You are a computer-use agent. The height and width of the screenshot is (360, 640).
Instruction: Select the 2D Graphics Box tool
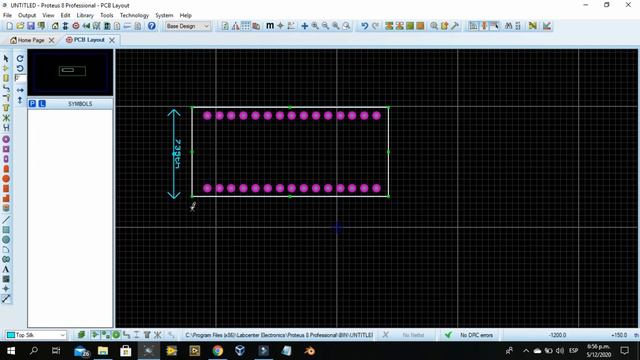6,230
